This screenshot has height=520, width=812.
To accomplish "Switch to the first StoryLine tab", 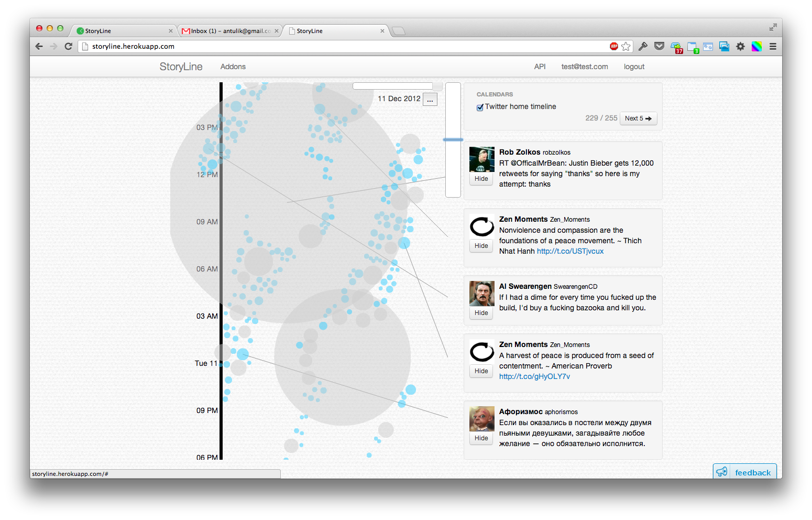I will [124, 31].
